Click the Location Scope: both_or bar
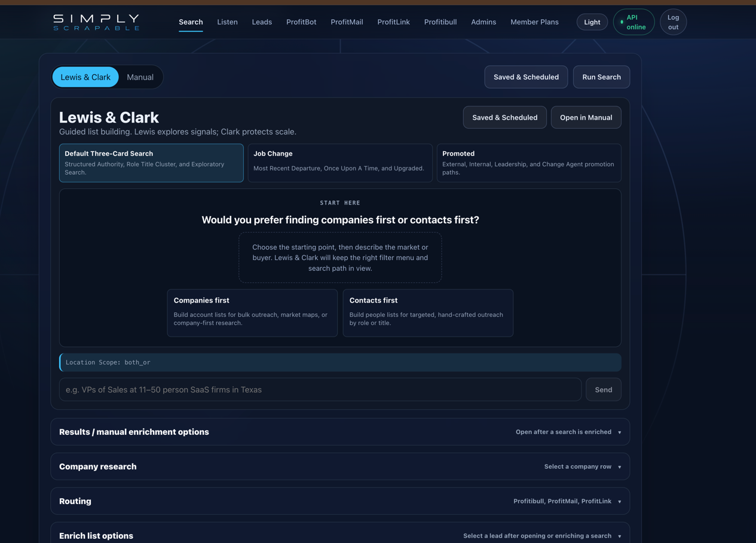This screenshot has height=543, width=756. [x=340, y=362]
